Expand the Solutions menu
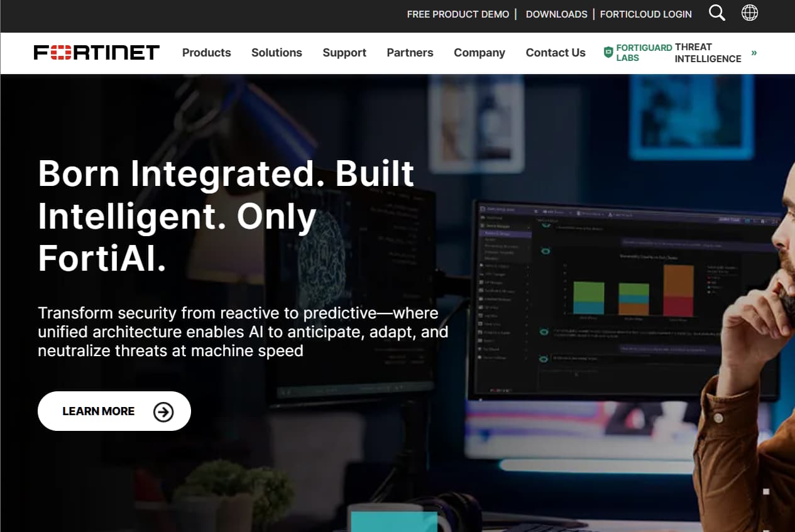This screenshot has width=795, height=532. click(x=277, y=53)
